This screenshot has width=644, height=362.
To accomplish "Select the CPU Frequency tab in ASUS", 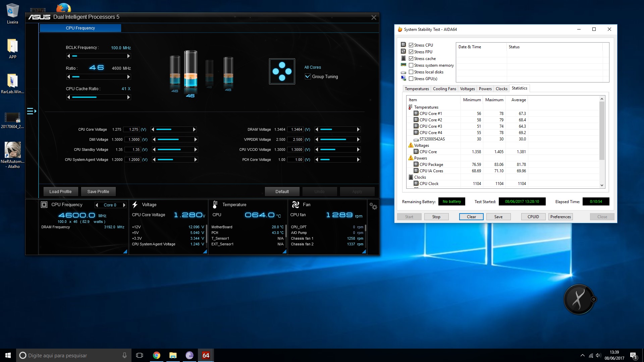I will click(x=80, y=28).
